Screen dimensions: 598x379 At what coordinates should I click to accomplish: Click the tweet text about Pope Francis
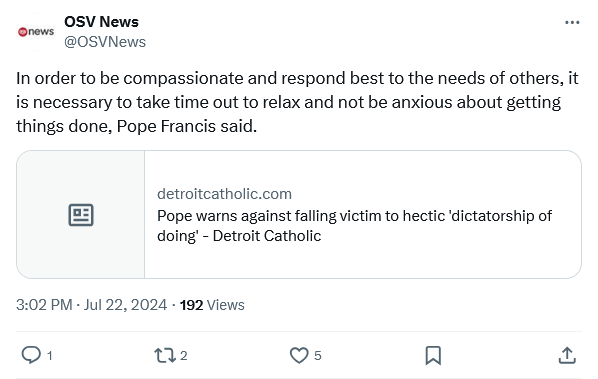(x=297, y=102)
